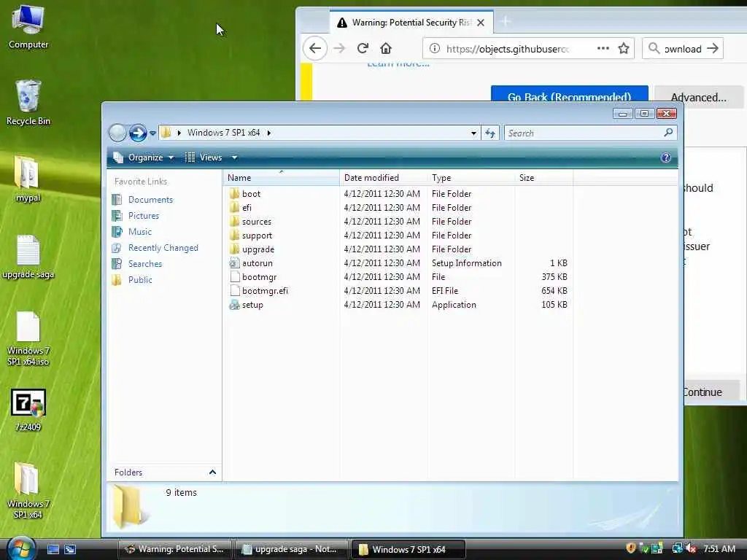The width and height of the screenshot is (747, 560).
Task: Open the Windows Start orb
Action: click(x=20, y=548)
